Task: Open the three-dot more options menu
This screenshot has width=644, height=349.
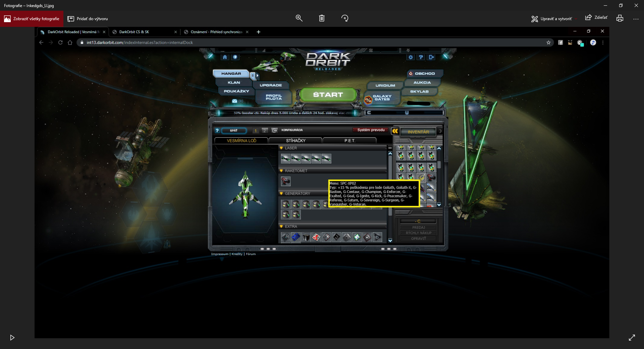Action: click(x=636, y=19)
